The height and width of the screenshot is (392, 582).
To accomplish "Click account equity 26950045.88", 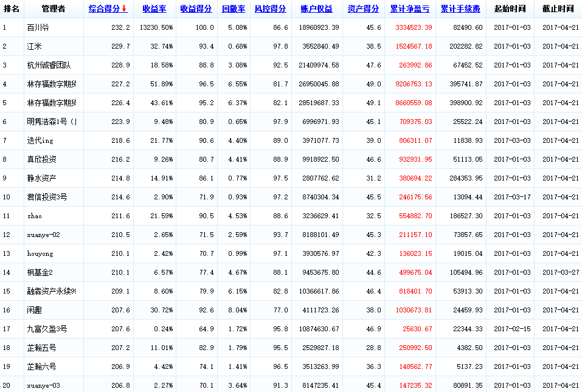I will [x=319, y=84].
